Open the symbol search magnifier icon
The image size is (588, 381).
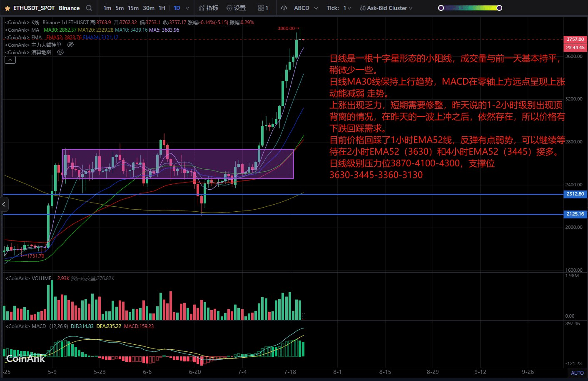point(89,8)
